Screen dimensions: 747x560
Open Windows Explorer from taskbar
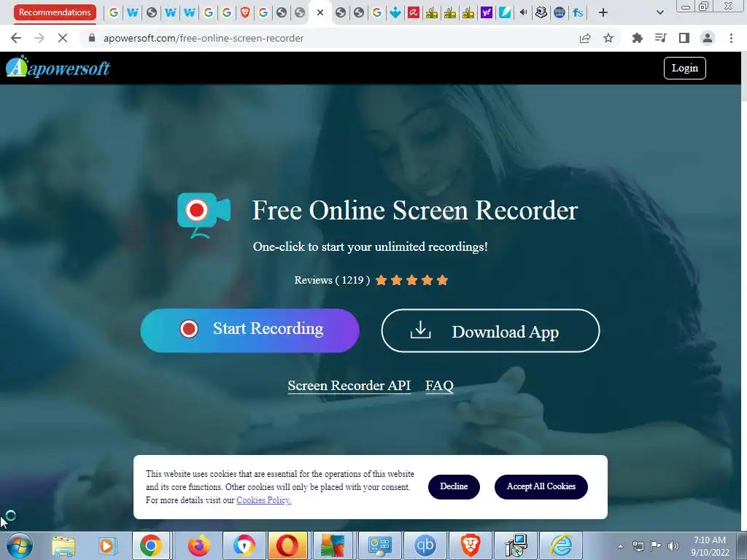point(63,545)
